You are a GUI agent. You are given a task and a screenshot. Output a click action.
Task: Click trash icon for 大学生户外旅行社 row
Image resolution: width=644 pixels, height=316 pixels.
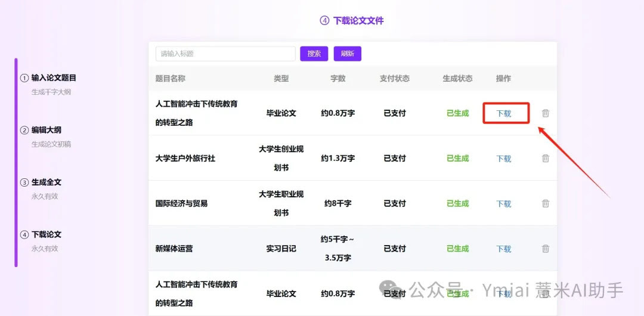pyautogui.click(x=545, y=158)
